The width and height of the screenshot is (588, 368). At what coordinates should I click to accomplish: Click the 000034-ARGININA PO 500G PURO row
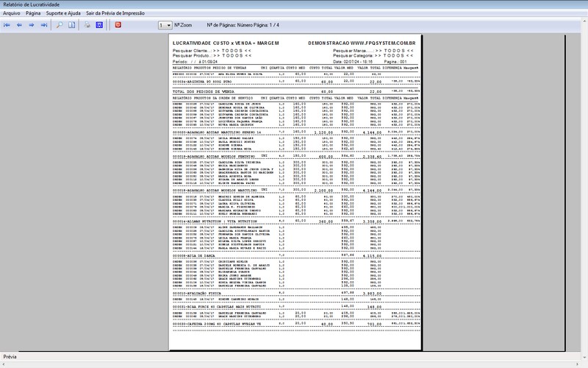pos(296,82)
